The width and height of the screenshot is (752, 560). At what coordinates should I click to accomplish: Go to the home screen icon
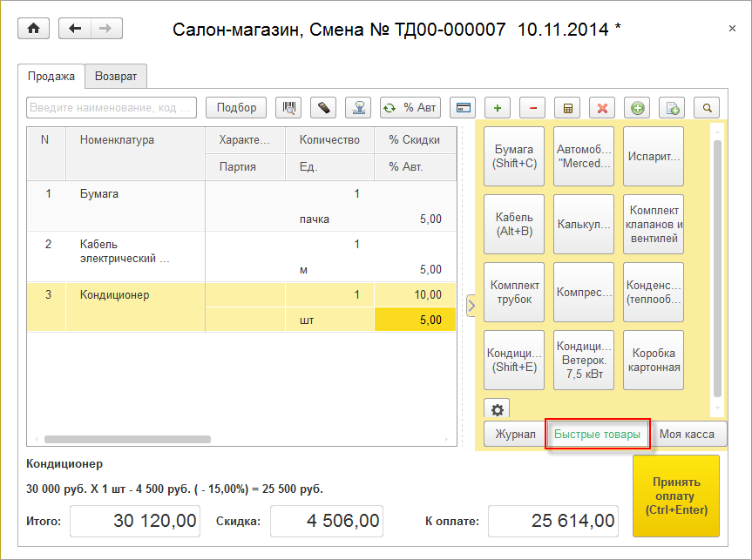34,29
